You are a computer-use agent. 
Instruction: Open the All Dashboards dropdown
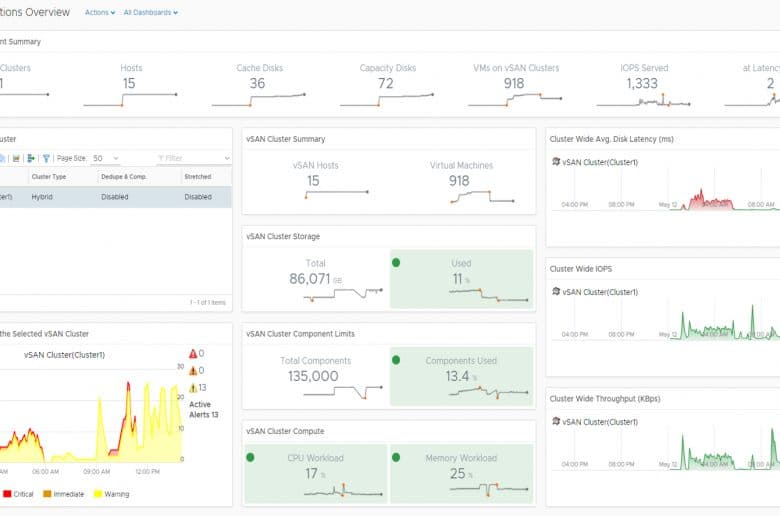pyautogui.click(x=151, y=12)
